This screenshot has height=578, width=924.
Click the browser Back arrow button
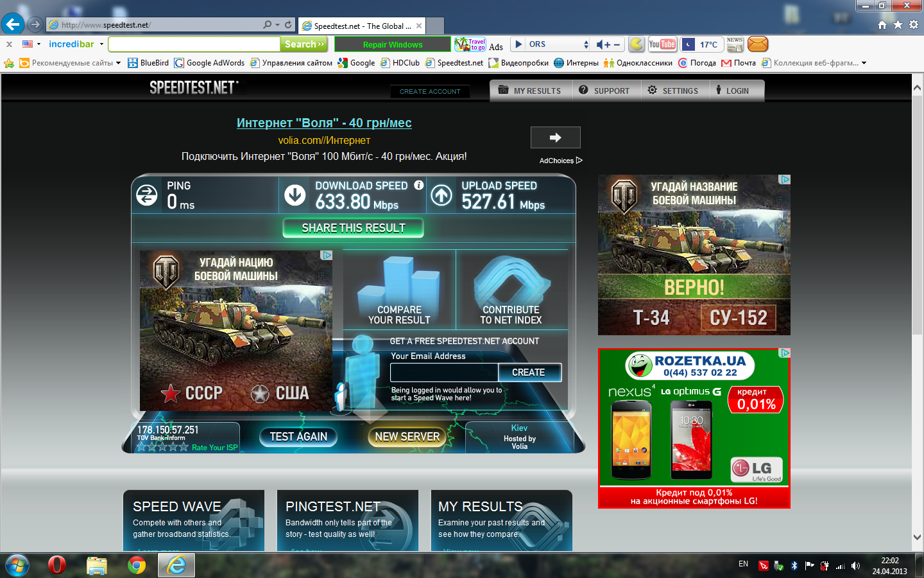click(12, 24)
